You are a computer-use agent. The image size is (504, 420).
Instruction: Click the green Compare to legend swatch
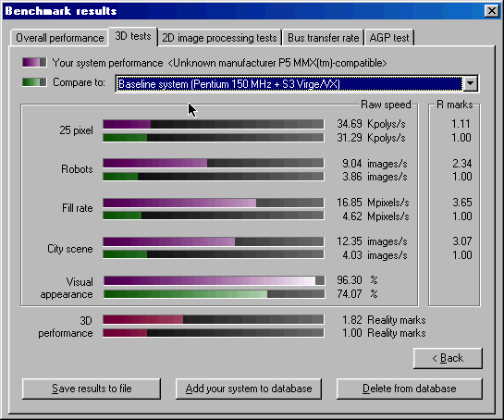(34, 82)
